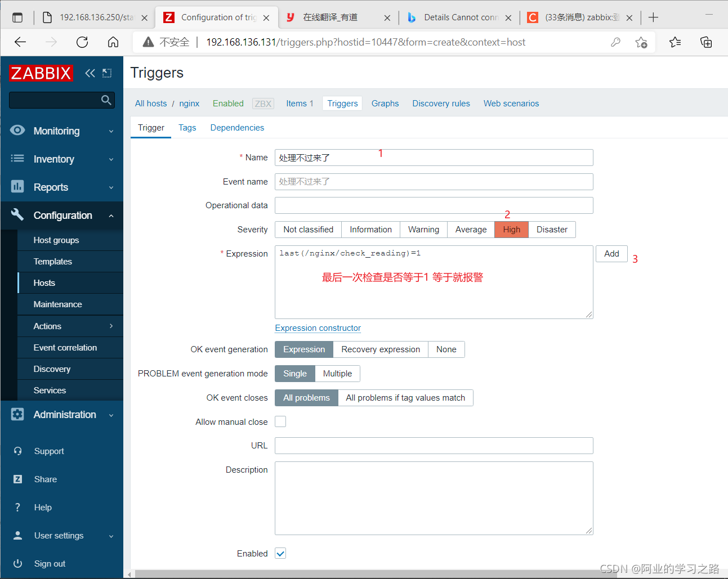Open the Items 1 link
The height and width of the screenshot is (579, 728).
[300, 104]
